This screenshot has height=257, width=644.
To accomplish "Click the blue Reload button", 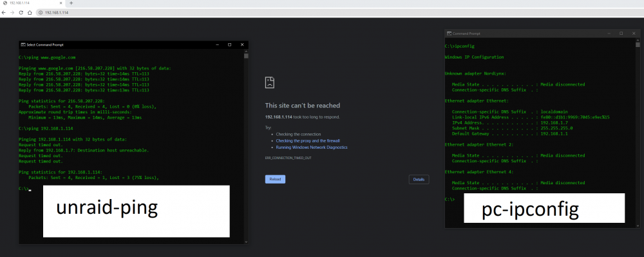I will 275,180.
